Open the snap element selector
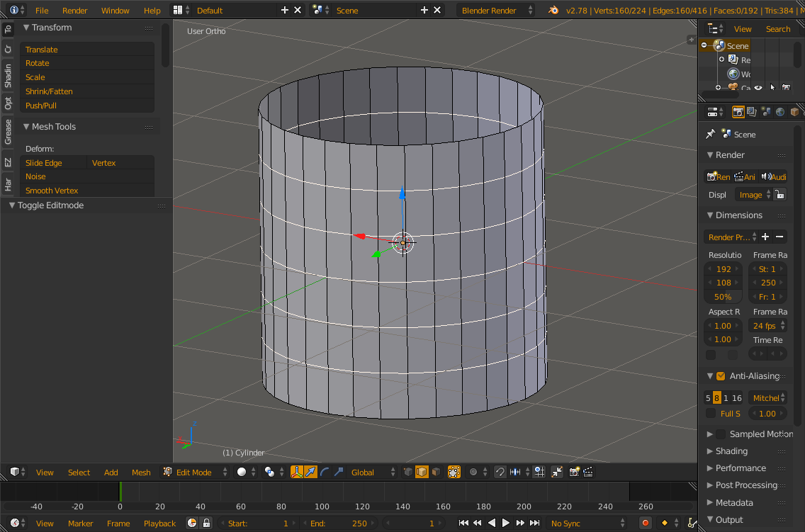The width and height of the screenshot is (805, 532). click(519, 472)
